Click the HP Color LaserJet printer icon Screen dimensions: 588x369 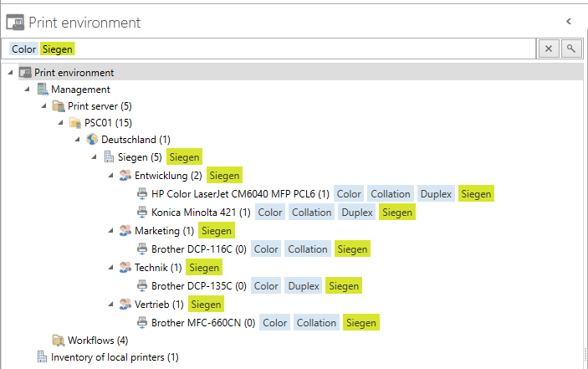click(x=142, y=194)
